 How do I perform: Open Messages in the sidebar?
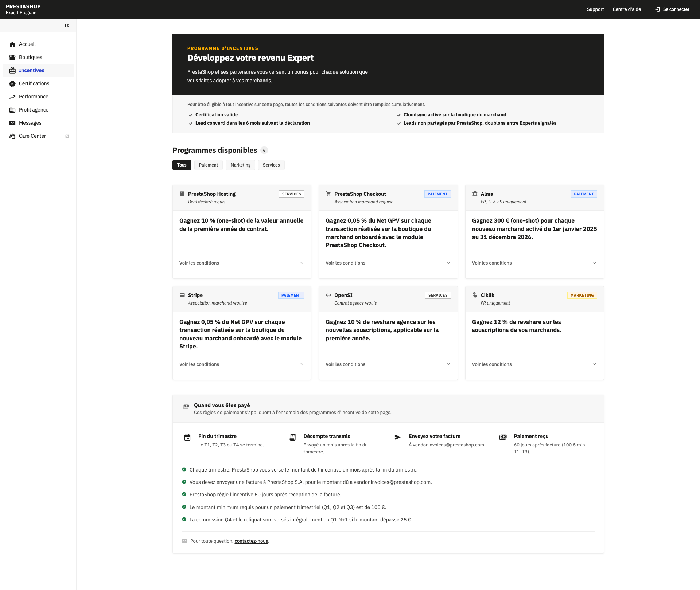(x=38, y=123)
